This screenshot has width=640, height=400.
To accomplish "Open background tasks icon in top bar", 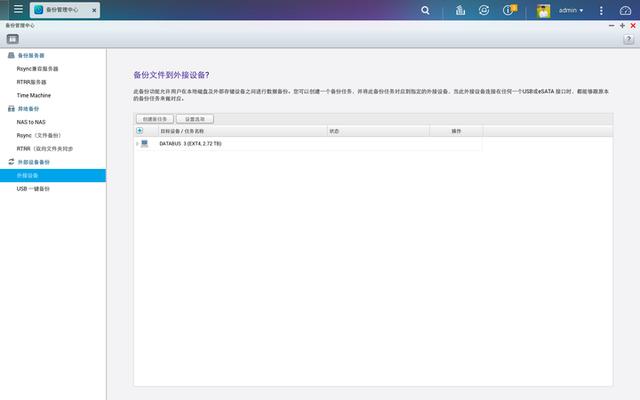I will click(460, 10).
